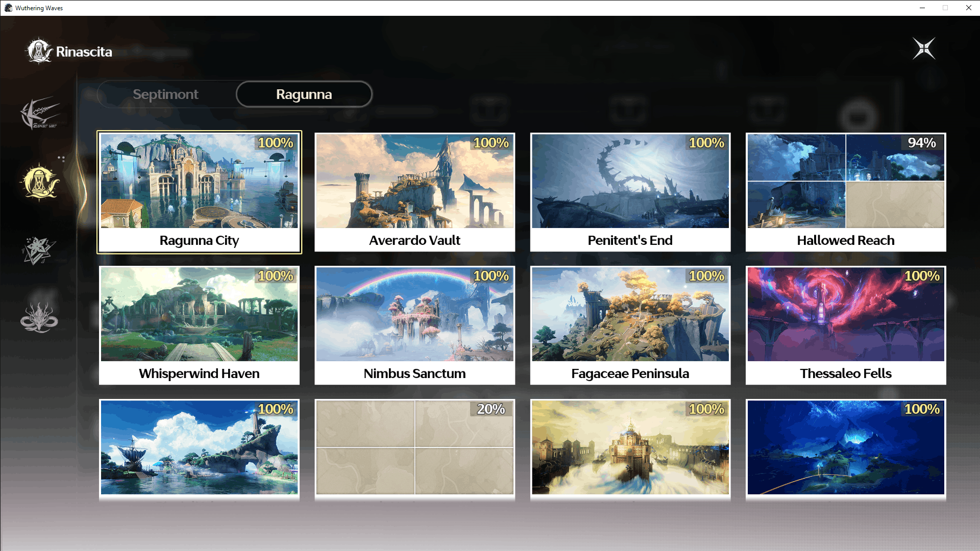
Task: Open the Nimbus Sanctum area card
Action: click(x=415, y=325)
